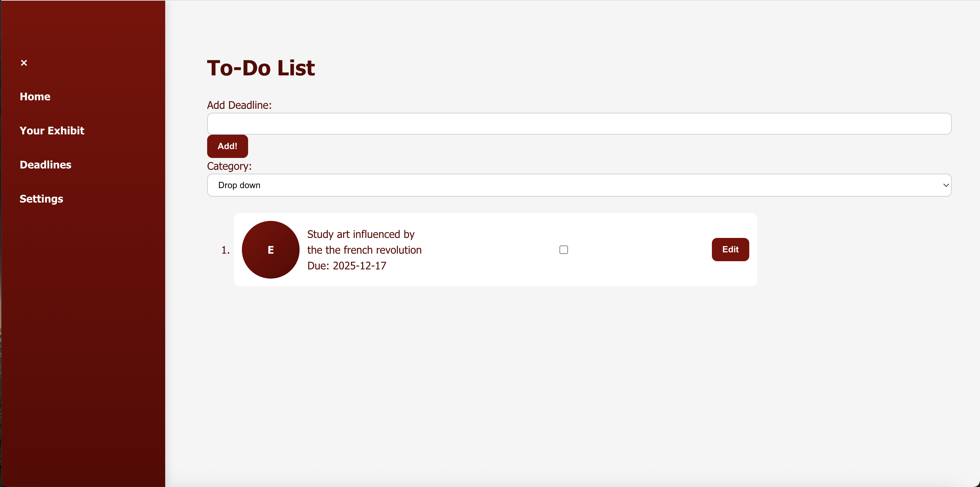The height and width of the screenshot is (487, 980).
Task: Click the circular E avatar on the task
Action: click(x=270, y=250)
